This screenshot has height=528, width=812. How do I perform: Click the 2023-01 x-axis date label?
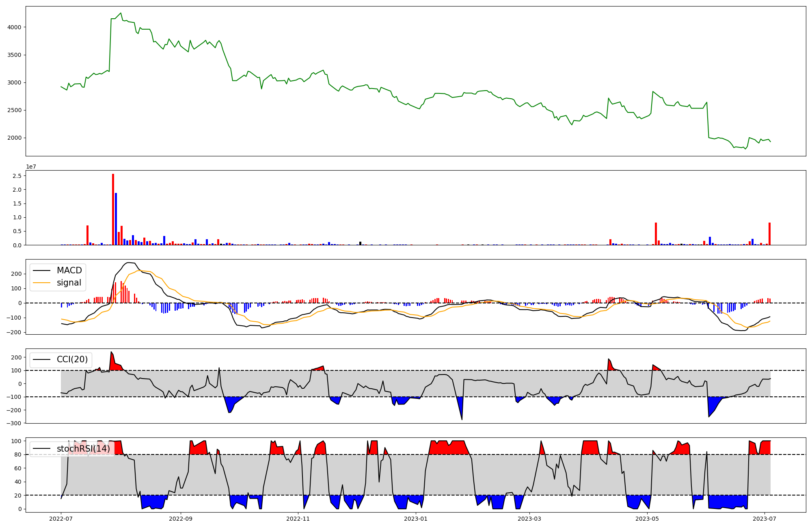(x=416, y=519)
